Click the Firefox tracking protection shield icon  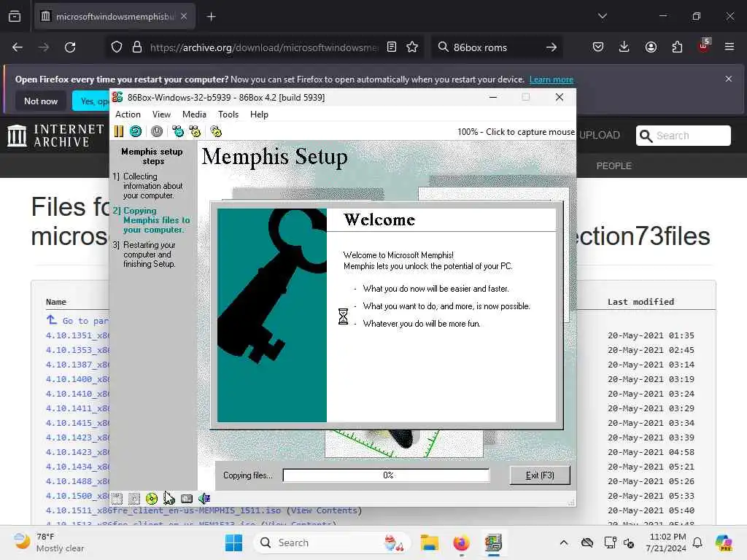(117, 47)
